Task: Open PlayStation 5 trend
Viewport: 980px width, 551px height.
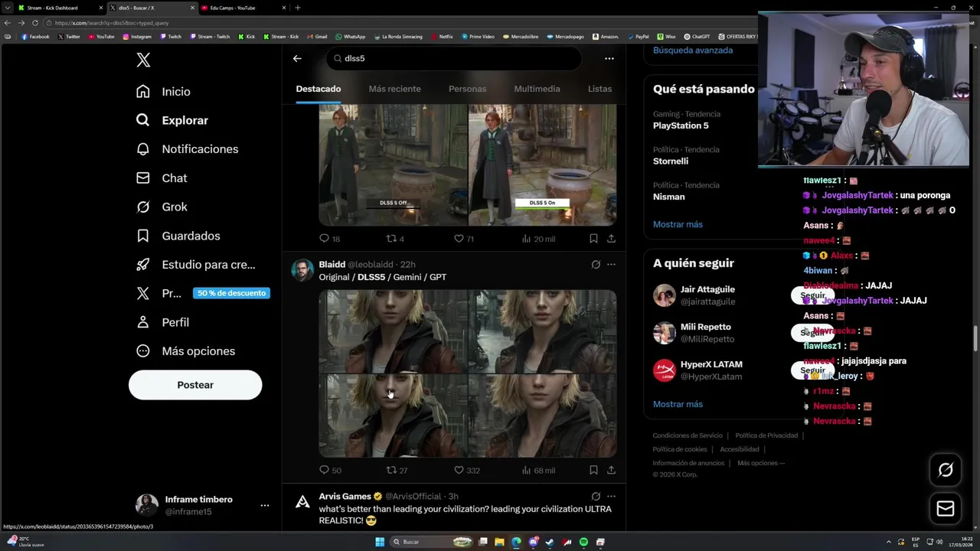Action: coord(681,126)
